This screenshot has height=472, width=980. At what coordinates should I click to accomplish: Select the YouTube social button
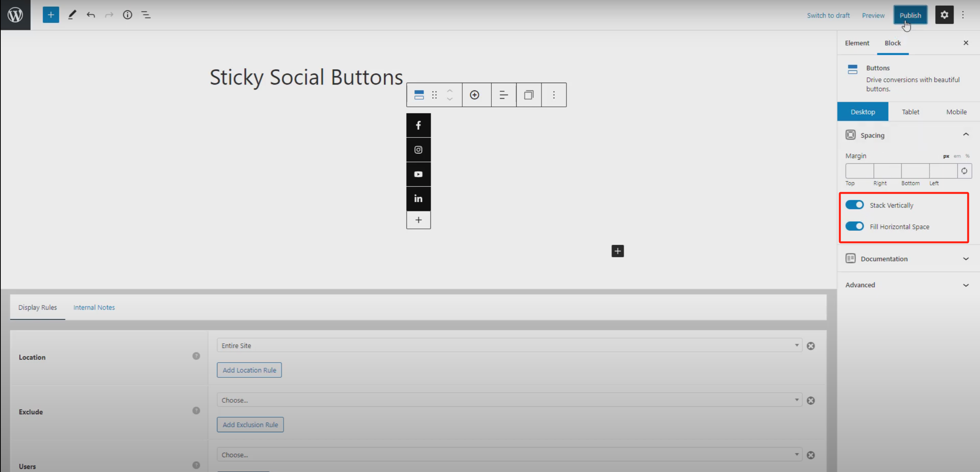(418, 174)
